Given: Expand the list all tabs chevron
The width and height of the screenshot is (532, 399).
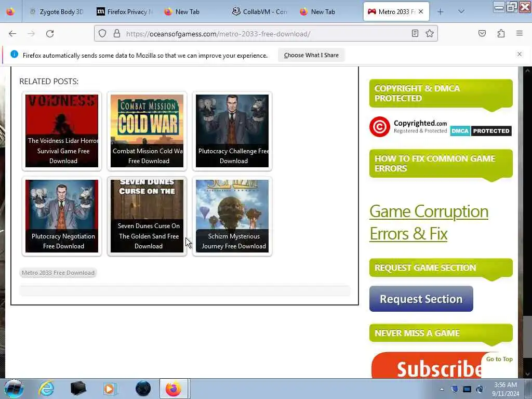Looking at the screenshot, I should 461,11.
